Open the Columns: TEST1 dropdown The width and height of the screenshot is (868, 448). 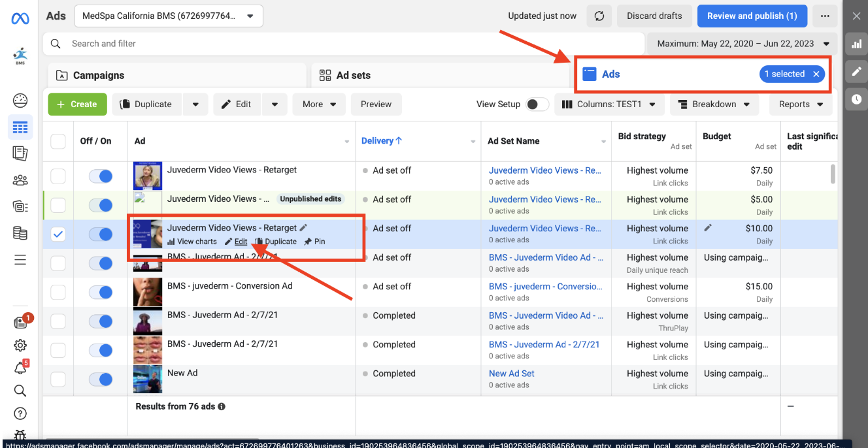609,104
